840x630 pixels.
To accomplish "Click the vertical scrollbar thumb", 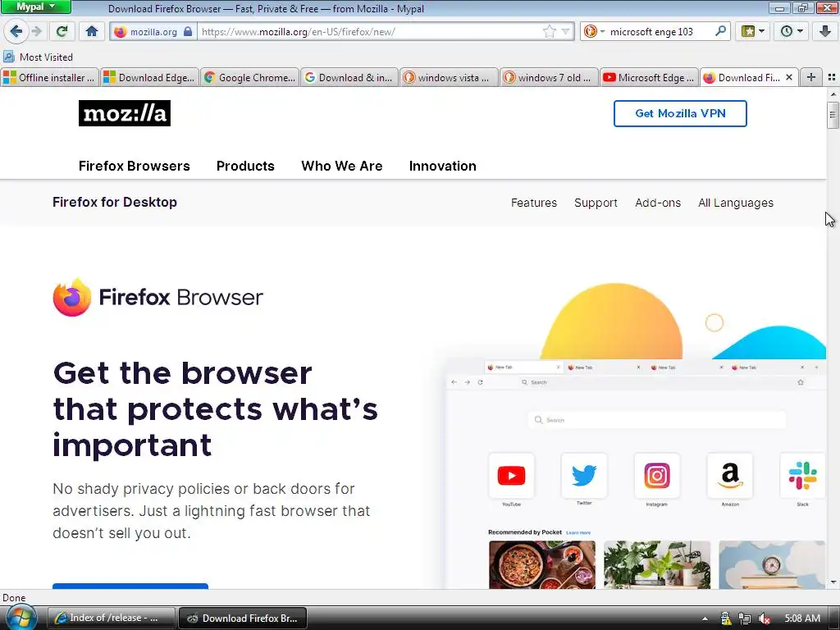I will 833,114.
